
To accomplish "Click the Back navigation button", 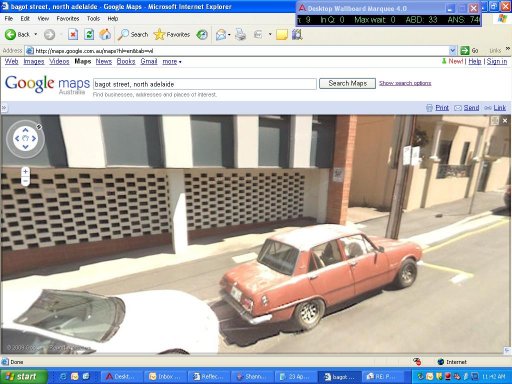I will coord(17,34).
